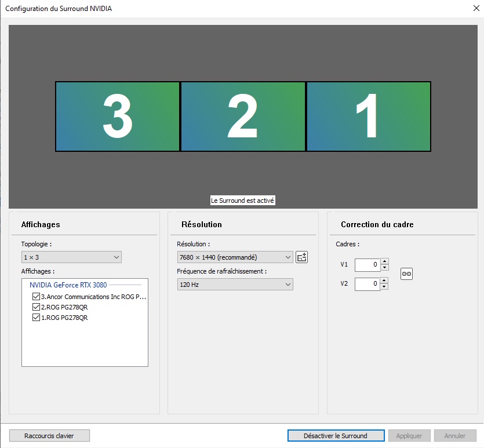The height and width of the screenshot is (448, 484).
Task: Click the Désactiver le Surround button
Action: (x=336, y=436)
